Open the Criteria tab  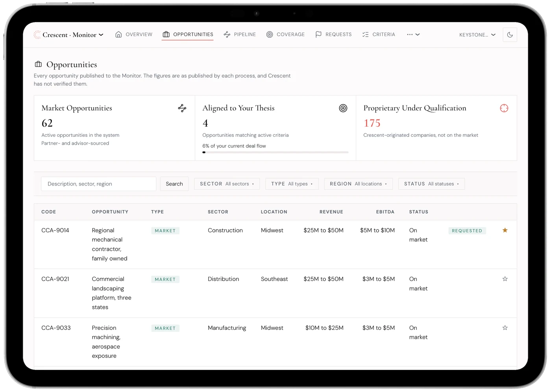(379, 35)
